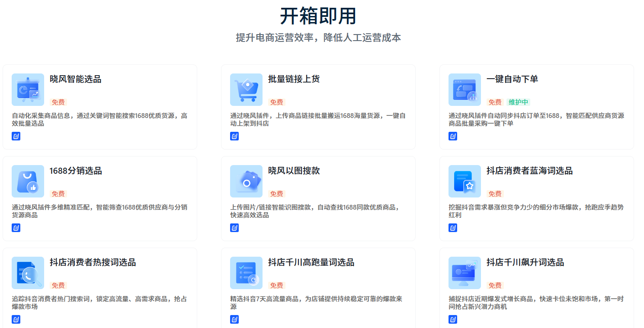Open the 1688分销选品 title link

click(76, 171)
